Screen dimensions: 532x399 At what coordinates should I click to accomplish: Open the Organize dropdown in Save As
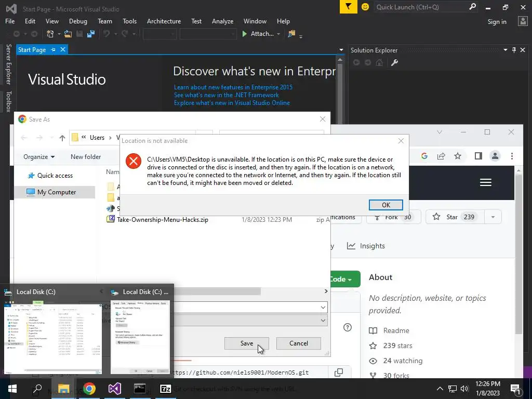[x=38, y=157]
